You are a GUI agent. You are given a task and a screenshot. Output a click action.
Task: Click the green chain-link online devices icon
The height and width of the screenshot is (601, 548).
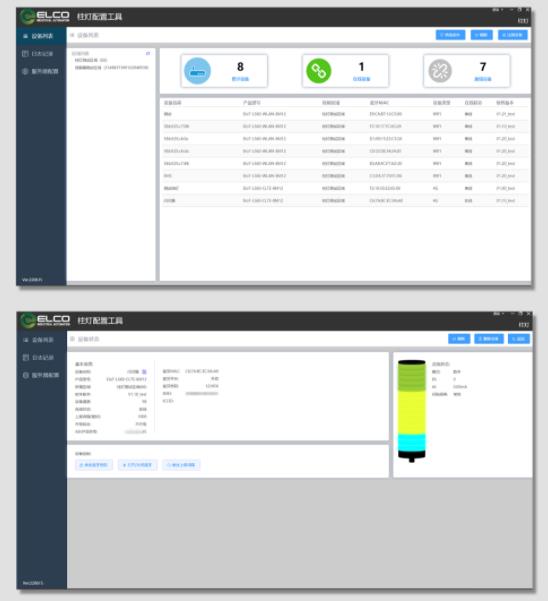tap(318, 71)
